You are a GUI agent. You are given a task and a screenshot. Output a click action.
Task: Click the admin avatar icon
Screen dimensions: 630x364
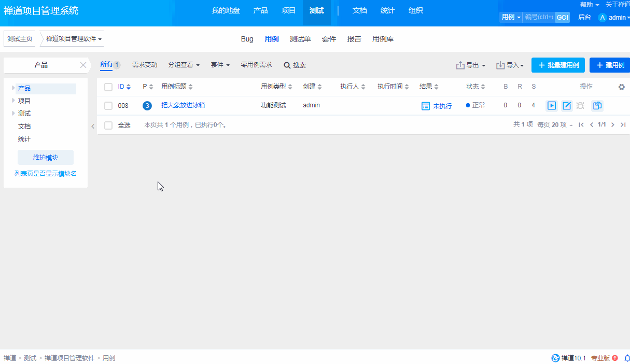[602, 17]
